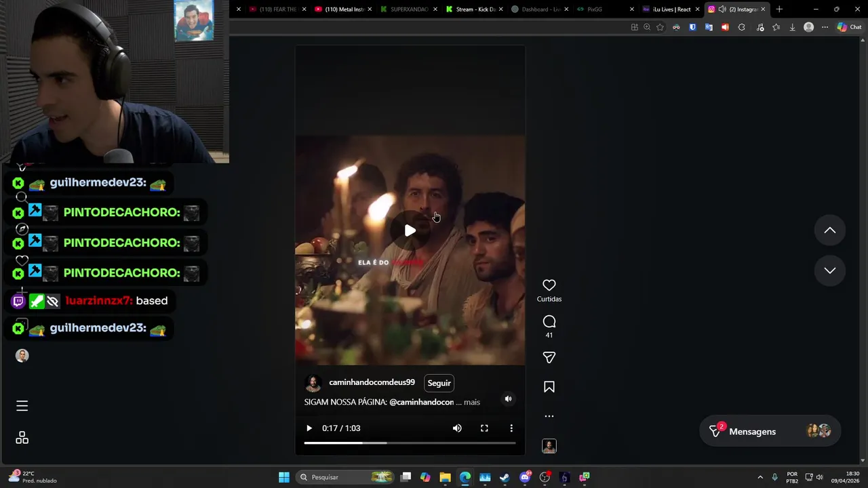
Task: Open the audio thumbnail beside the reel
Action: (549, 446)
